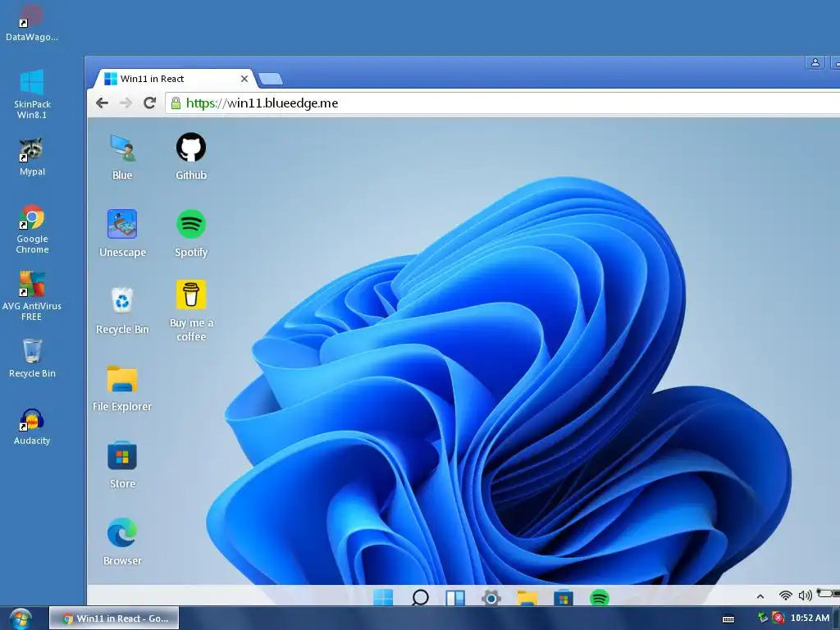840x630 pixels.
Task: Expand hidden tray icons chevron in web taskbar
Action: point(760,596)
